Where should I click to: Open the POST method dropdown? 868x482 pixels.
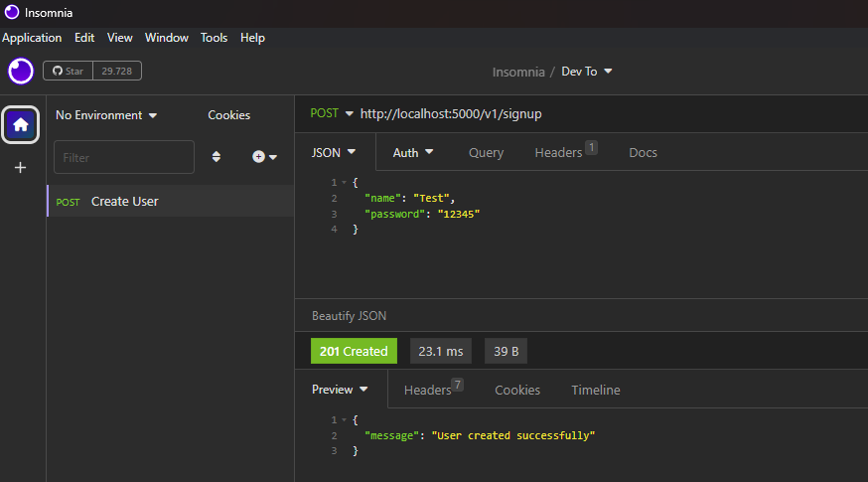click(x=332, y=113)
